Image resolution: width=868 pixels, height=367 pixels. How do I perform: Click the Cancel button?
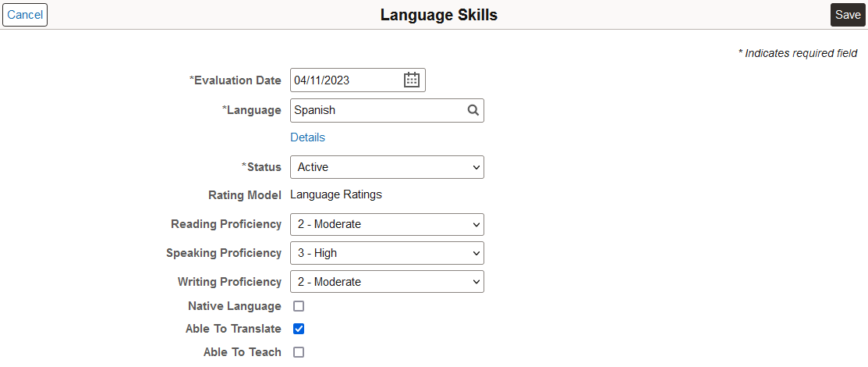coord(25,15)
